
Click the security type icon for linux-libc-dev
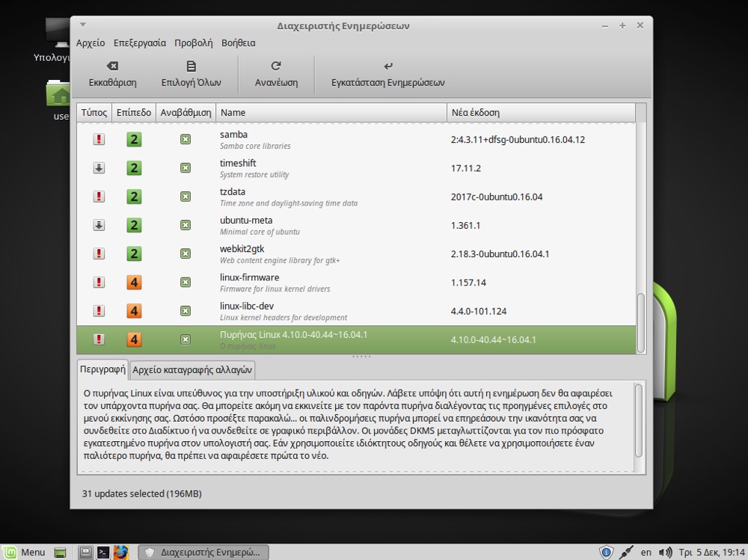(x=99, y=311)
